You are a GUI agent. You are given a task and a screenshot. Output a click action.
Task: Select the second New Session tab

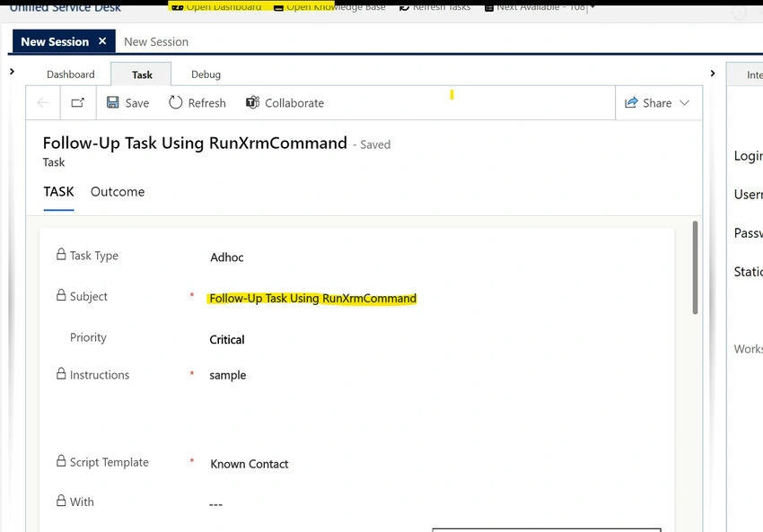[156, 42]
